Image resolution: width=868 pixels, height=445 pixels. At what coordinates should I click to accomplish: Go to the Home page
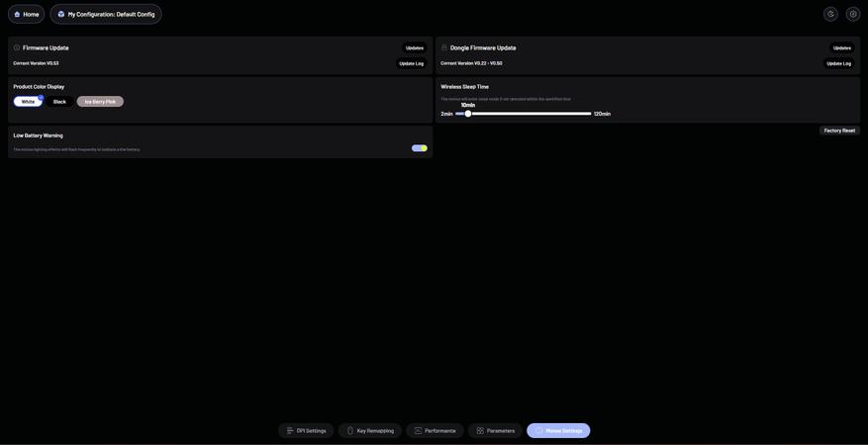tap(26, 15)
